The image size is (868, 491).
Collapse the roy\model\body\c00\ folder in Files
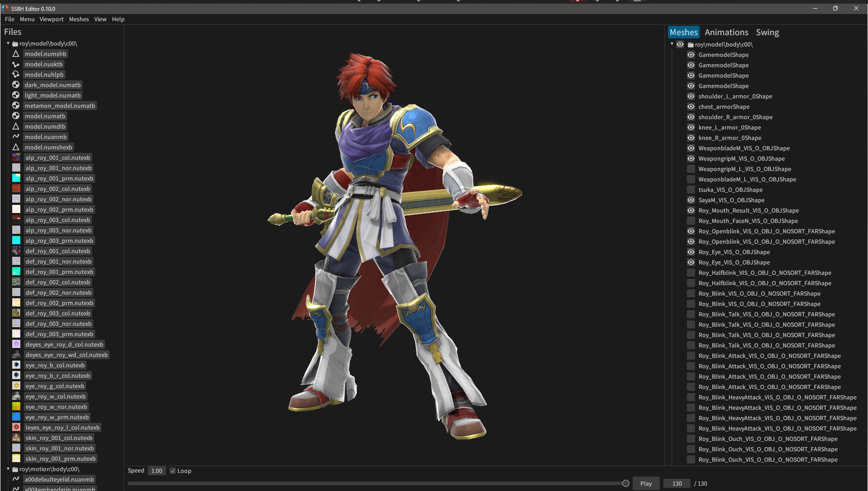[8, 43]
